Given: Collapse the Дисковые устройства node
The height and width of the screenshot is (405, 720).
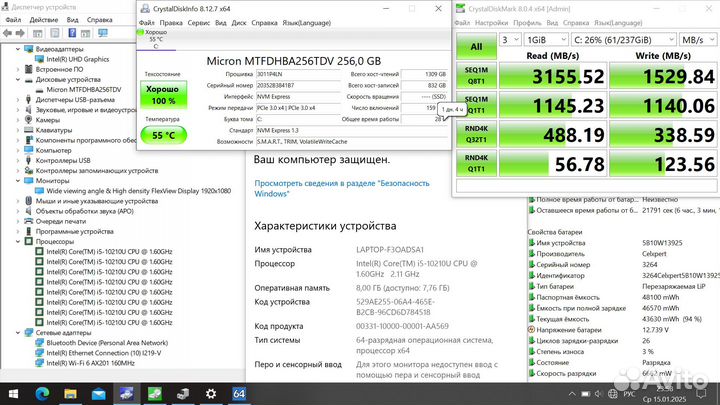Looking at the screenshot, I should [18, 79].
